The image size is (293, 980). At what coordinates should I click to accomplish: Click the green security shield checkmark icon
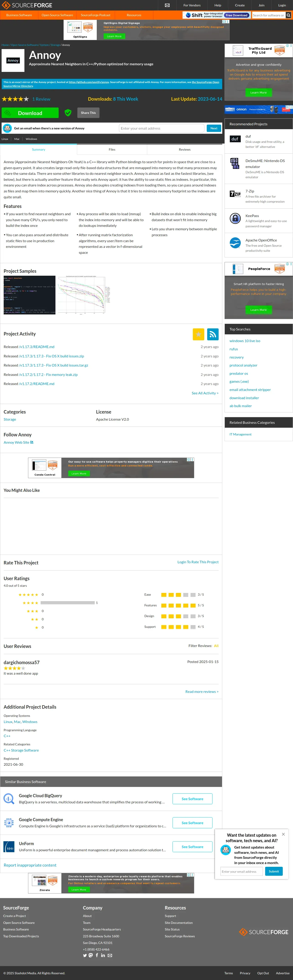pyautogui.click(x=68, y=113)
